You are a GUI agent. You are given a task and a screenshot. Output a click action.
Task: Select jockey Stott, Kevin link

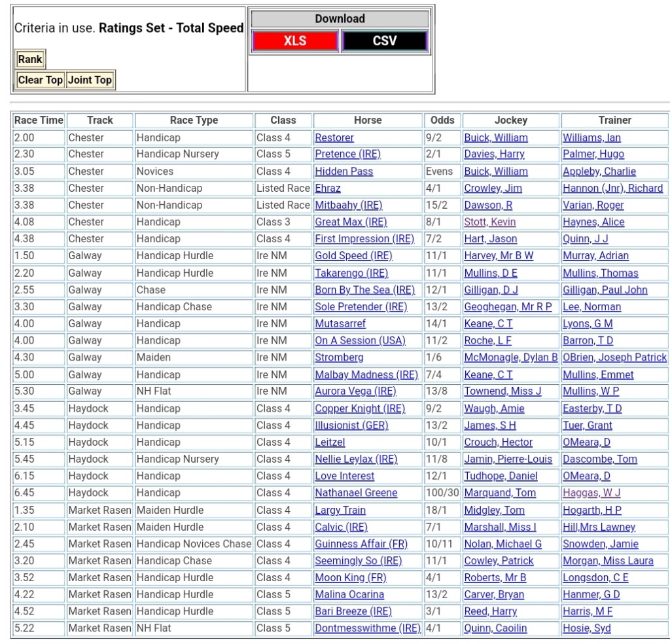[x=489, y=222]
